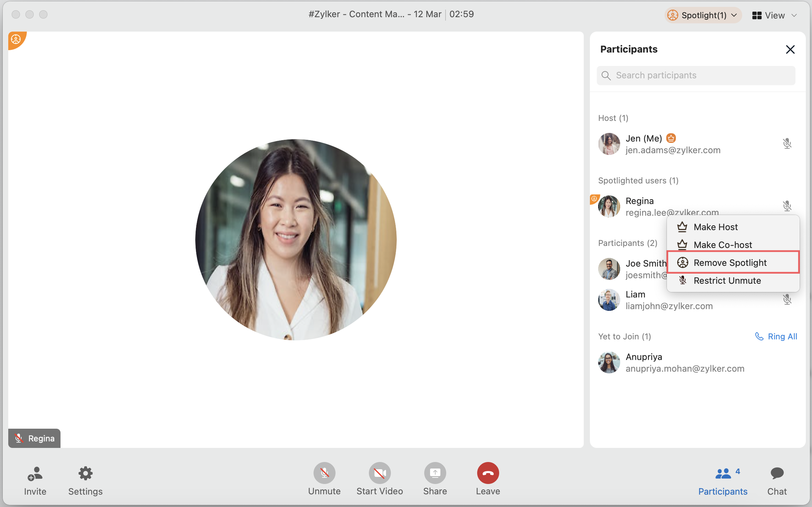Choose Restrict Unmute menu option
Screen dimensions: 812x507
tap(727, 281)
